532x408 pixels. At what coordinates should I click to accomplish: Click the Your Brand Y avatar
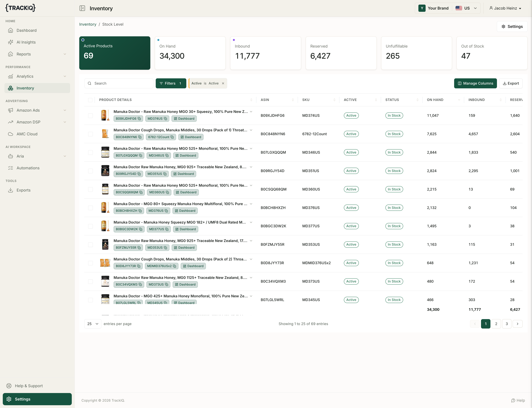(x=422, y=8)
